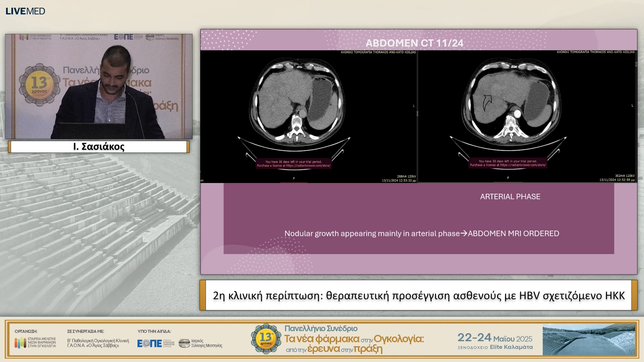Click the speaker video thumbnail
This screenshot has height=362, width=644.
(99, 86)
